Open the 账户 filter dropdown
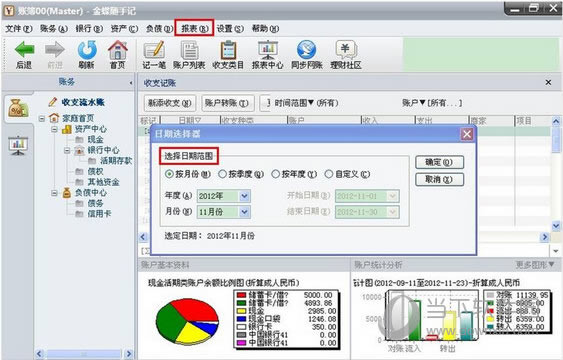This screenshot has width=563, height=360. [432, 103]
